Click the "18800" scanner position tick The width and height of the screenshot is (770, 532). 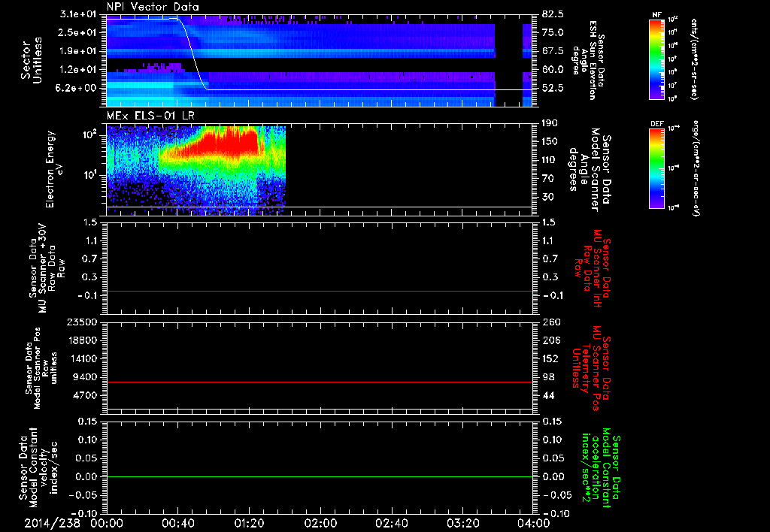tap(83, 340)
